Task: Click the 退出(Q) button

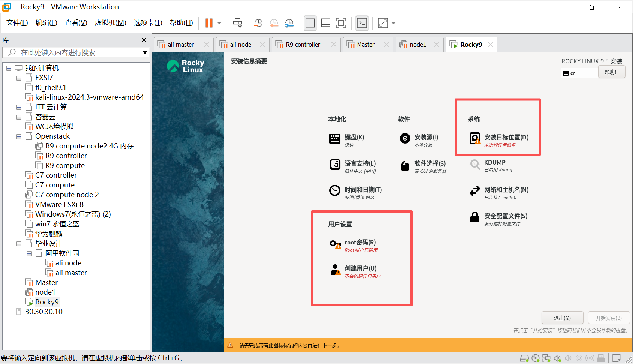Action: coord(562,318)
